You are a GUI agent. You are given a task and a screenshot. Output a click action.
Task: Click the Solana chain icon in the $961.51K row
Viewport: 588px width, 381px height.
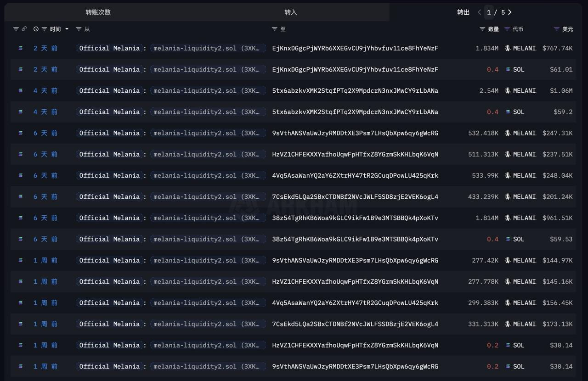click(x=20, y=218)
